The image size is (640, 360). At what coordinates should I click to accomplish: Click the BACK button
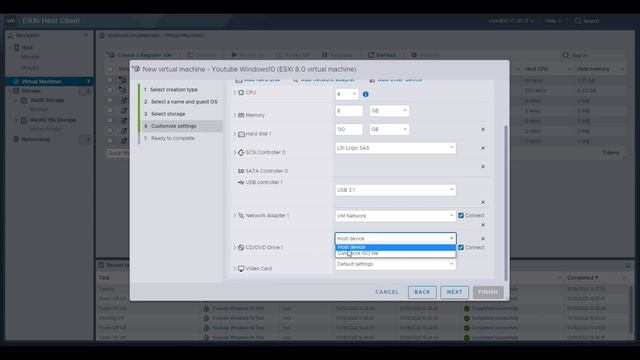(422, 292)
